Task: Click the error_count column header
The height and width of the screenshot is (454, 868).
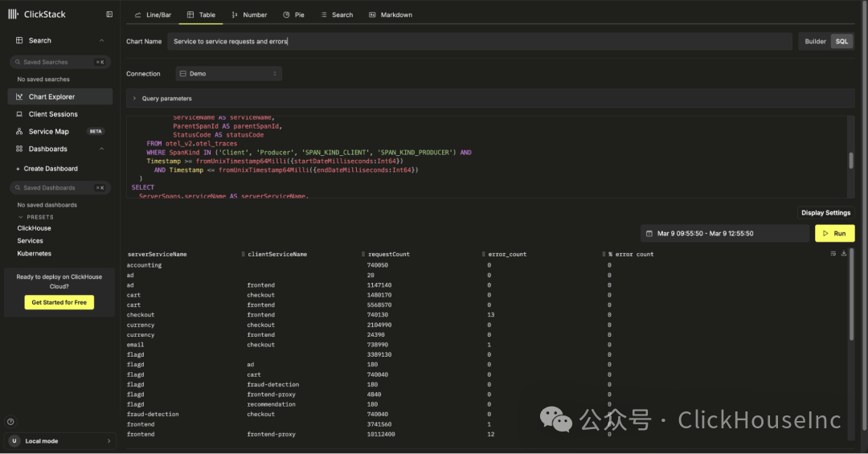Action: pos(507,254)
